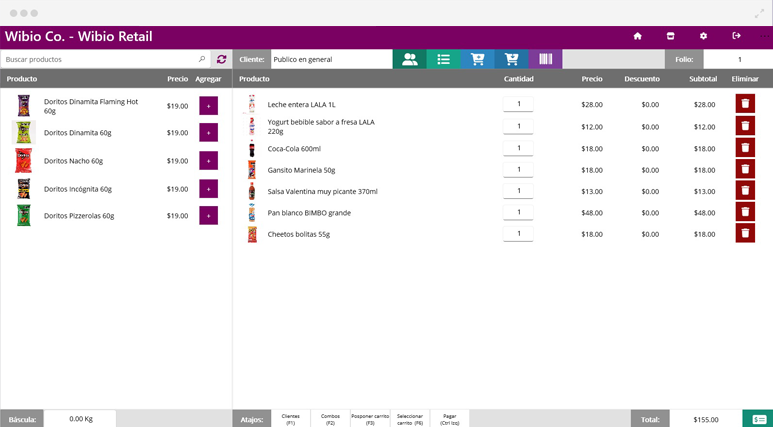The image size is (773, 430).
Task: Click the Cliente field Publico en general
Action: [x=331, y=59]
